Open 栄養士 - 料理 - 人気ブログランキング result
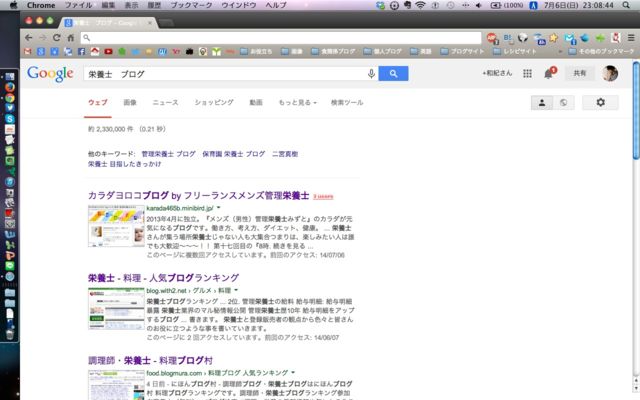This screenshot has width=640, height=400. pos(163,277)
